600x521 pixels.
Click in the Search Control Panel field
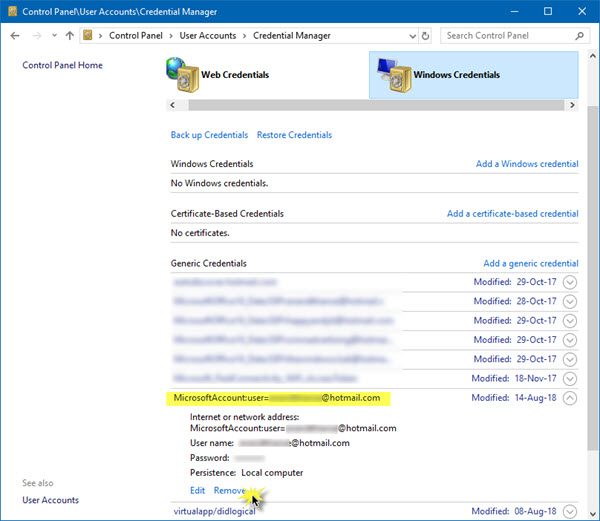507,36
